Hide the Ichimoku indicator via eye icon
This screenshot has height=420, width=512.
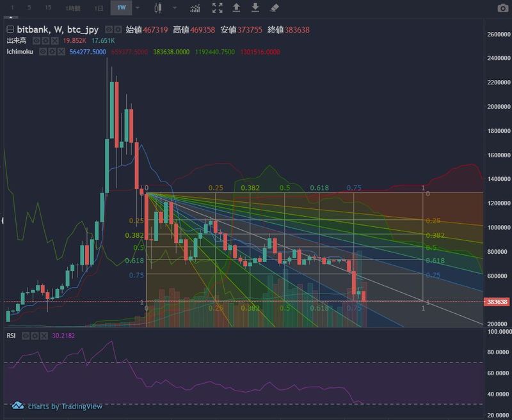tap(44, 51)
